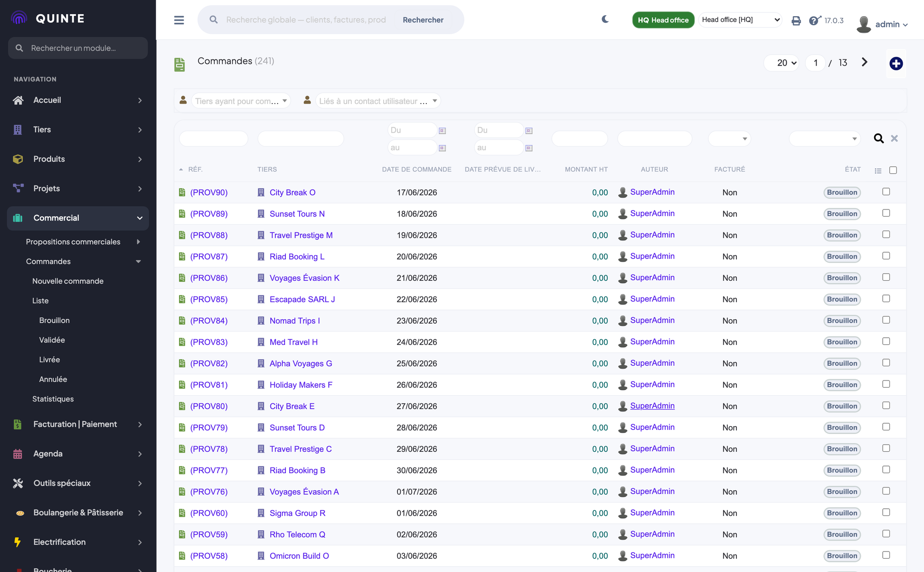Select all rows with header checkbox
Screen dimensions: 924x572
point(893,170)
